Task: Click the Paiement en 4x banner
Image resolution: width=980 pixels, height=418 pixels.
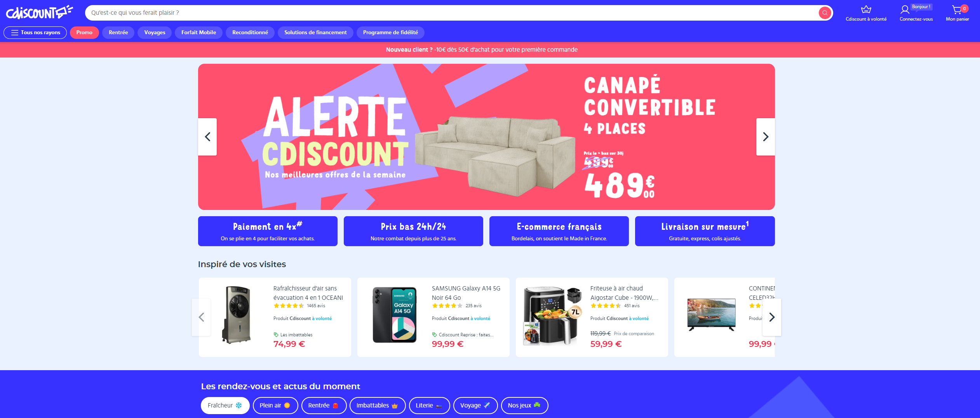Action: tap(268, 231)
